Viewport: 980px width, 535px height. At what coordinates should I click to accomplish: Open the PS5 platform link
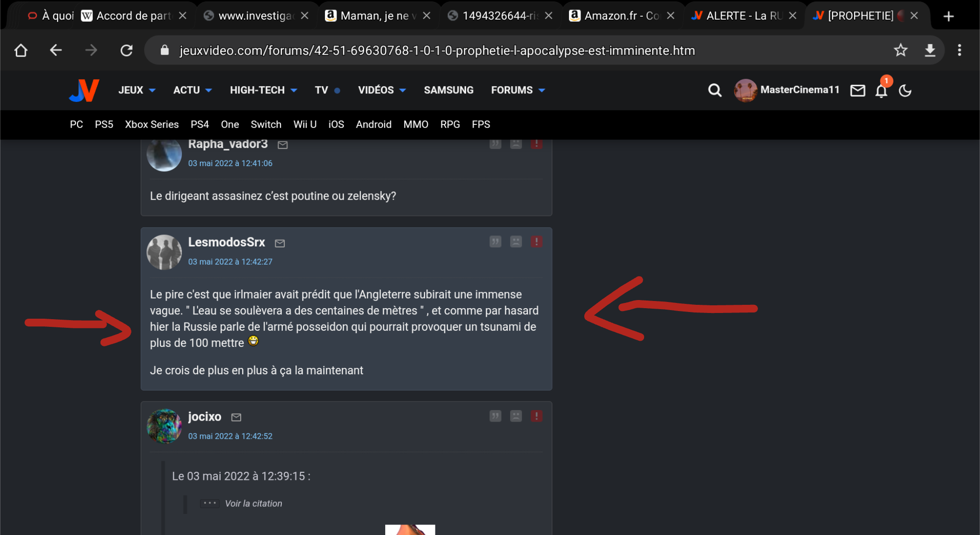pos(104,124)
